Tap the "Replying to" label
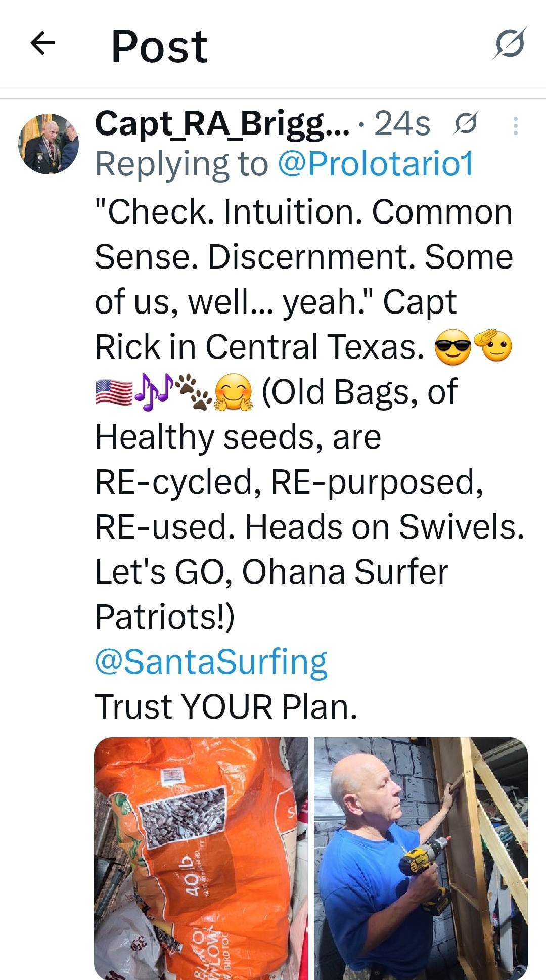The image size is (546, 980). [x=181, y=164]
